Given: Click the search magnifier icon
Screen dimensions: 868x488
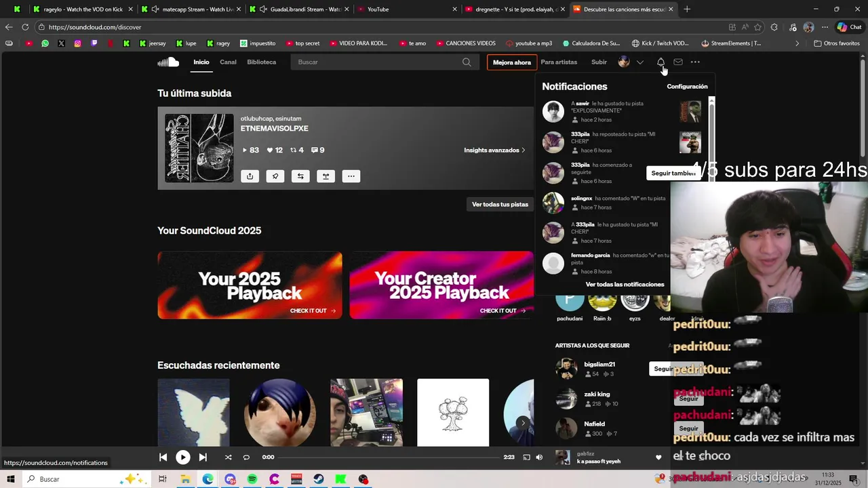Looking at the screenshot, I should click(467, 62).
